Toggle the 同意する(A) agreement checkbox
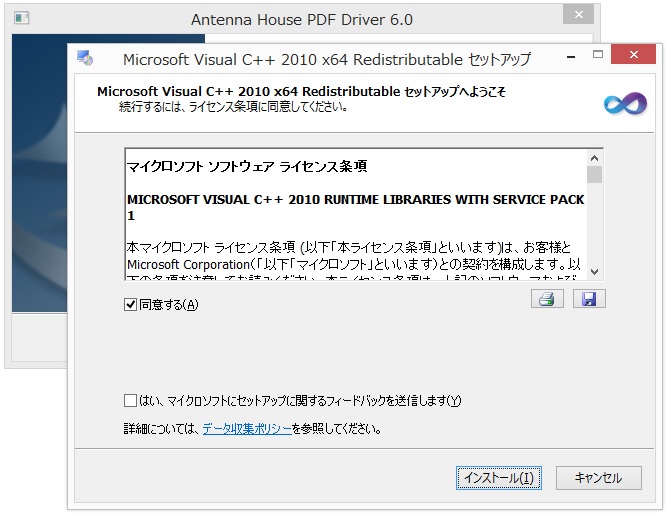This screenshot has height=514, width=666. 130,305
